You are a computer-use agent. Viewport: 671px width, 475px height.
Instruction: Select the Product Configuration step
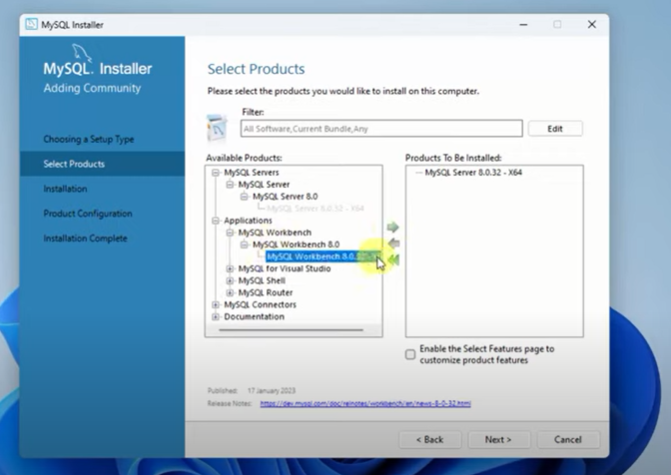88,214
